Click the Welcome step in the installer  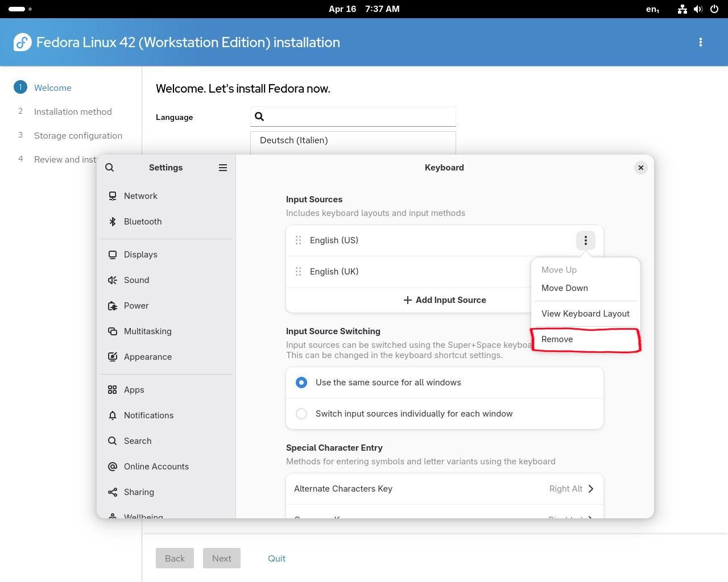[x=52, y=88]
